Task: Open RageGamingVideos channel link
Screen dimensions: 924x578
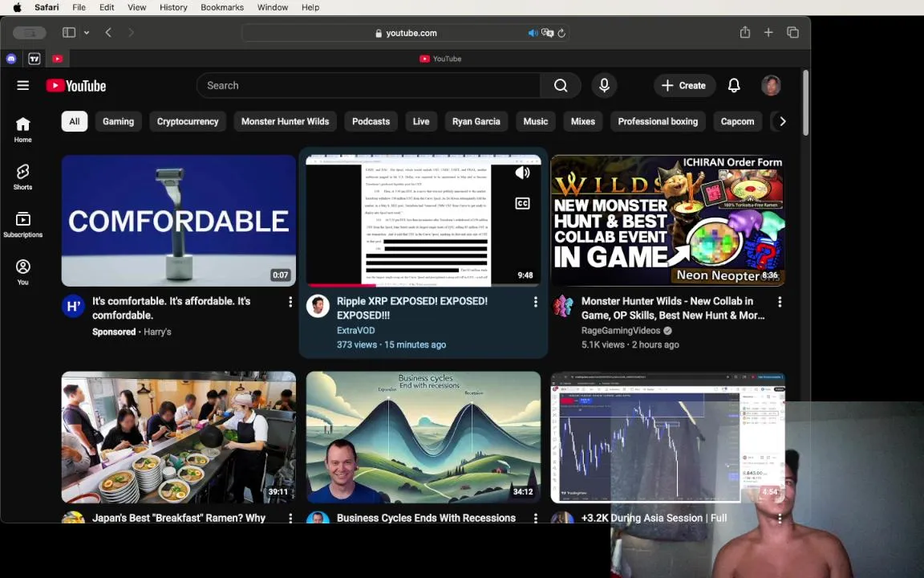Action: point(621,330)
